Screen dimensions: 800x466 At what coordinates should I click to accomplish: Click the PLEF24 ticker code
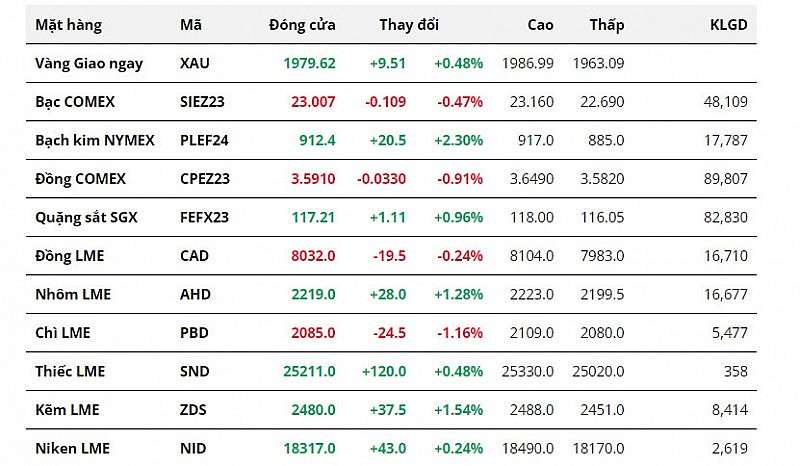click(x=204, y=140)
